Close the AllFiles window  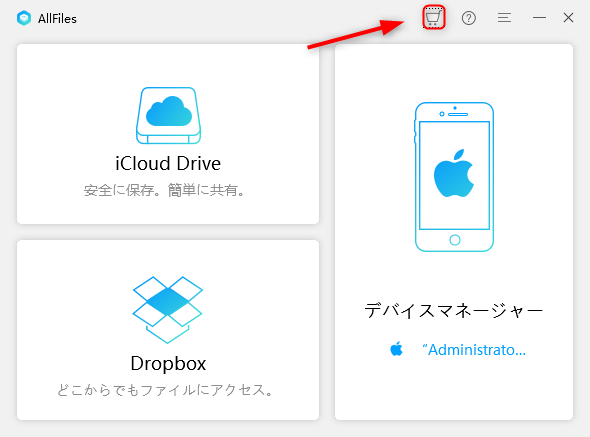click(568, 18)
